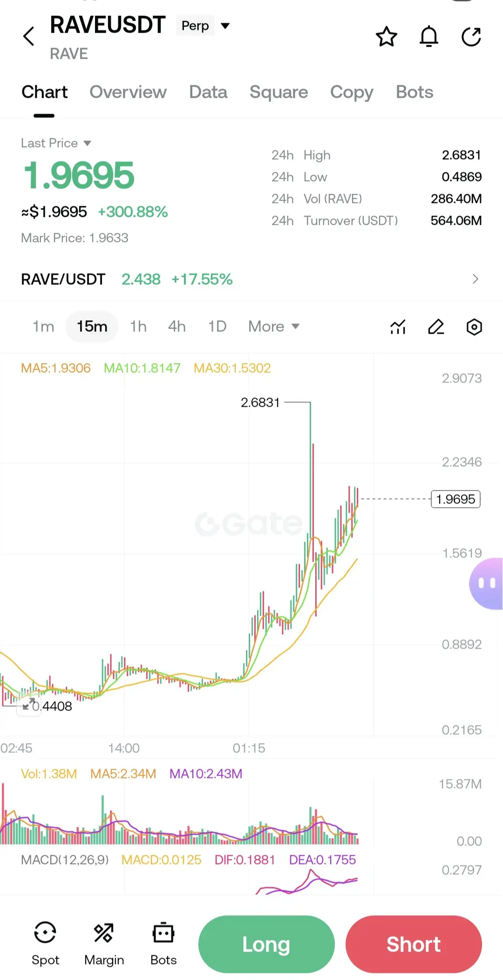Tap the purple floating assistant bubble
503x980 pixels.
click(486, 583)
